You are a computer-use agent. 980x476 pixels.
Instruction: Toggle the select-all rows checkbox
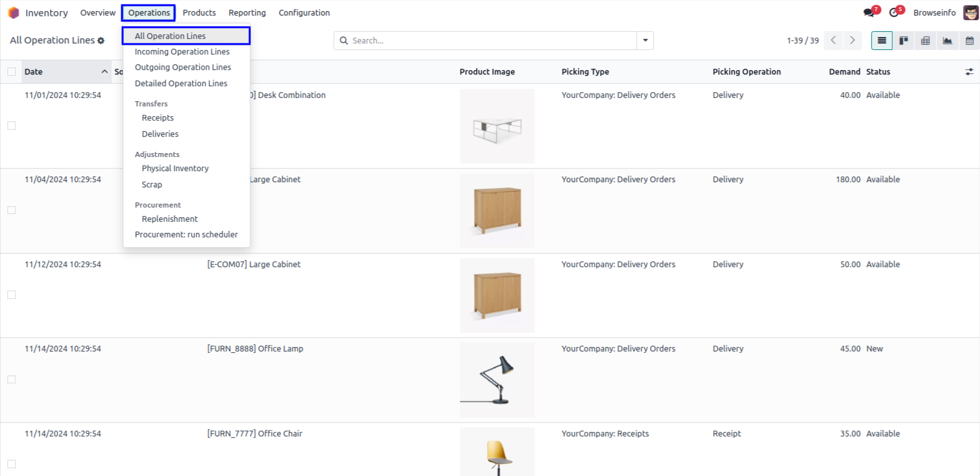(12, 72)
